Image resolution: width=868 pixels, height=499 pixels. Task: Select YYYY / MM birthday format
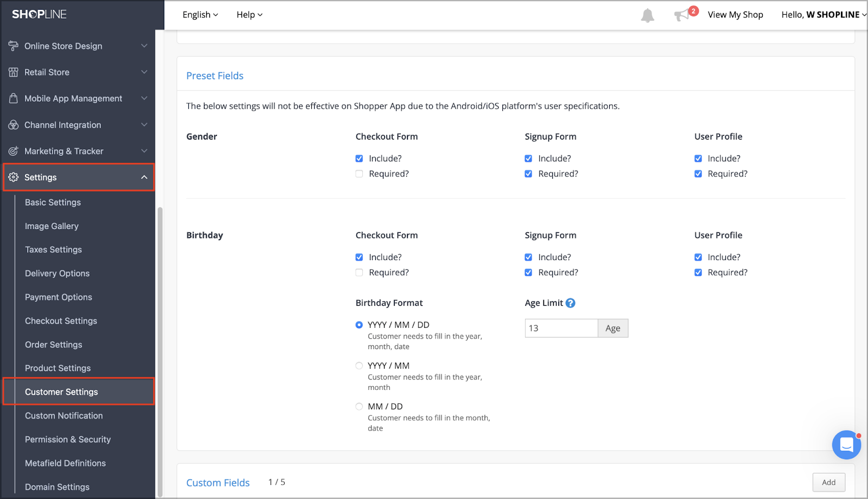(x=359, y=365)
